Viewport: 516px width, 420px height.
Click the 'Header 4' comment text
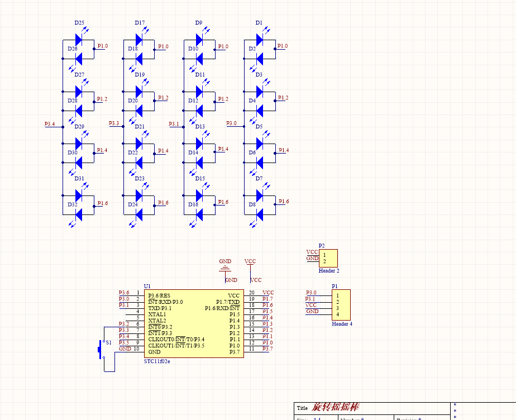click(x=342, y=324)
